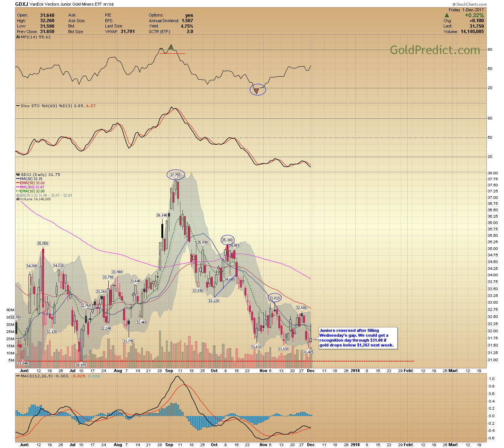Screen dimensions: 504x448
Task: Click the circled 33.019 price label
Action: (275, 298)
